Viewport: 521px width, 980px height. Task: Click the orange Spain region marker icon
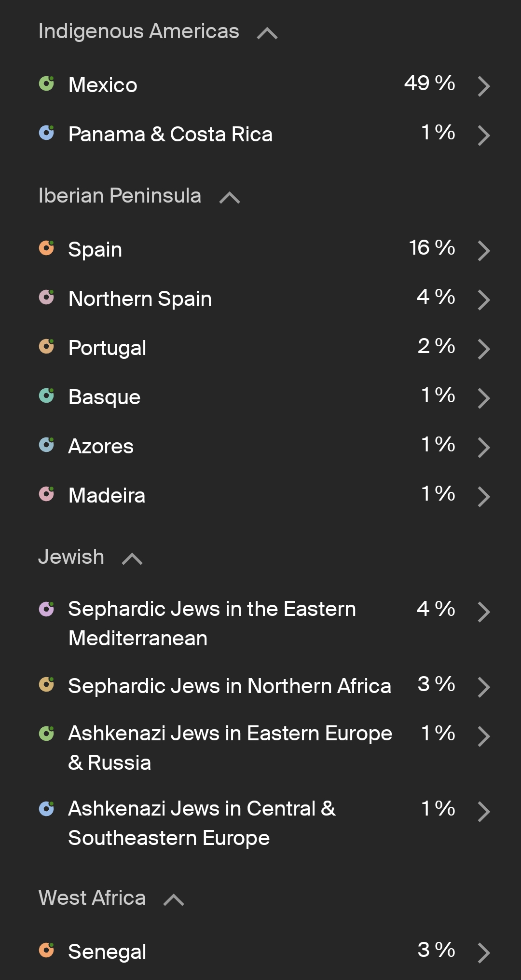pos(46,248)
